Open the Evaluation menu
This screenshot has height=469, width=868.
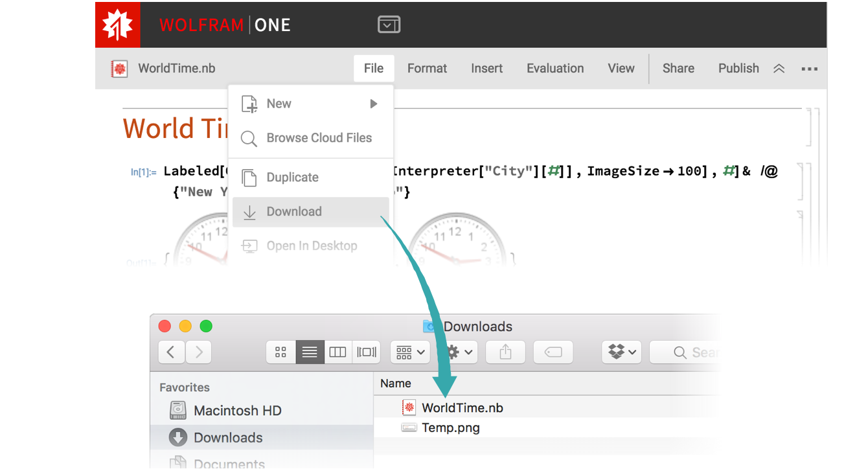(x=554, y=69)
